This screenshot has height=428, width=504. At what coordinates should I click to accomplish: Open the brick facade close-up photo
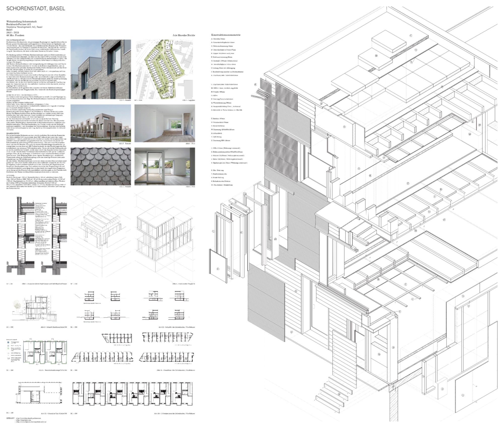101,69
